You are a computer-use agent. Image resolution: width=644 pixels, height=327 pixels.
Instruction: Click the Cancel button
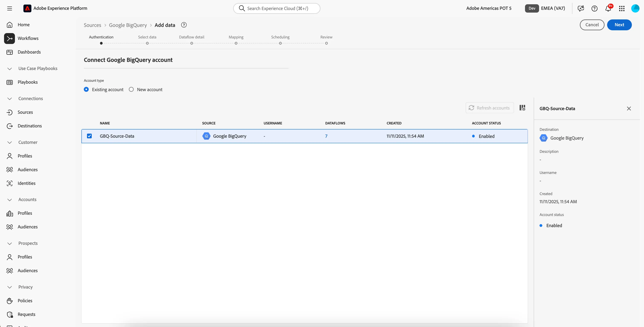coord(592,25)
